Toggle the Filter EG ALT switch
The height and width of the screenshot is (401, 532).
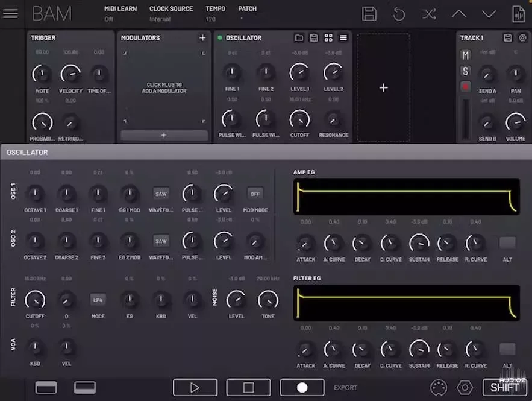click(507, 349)
